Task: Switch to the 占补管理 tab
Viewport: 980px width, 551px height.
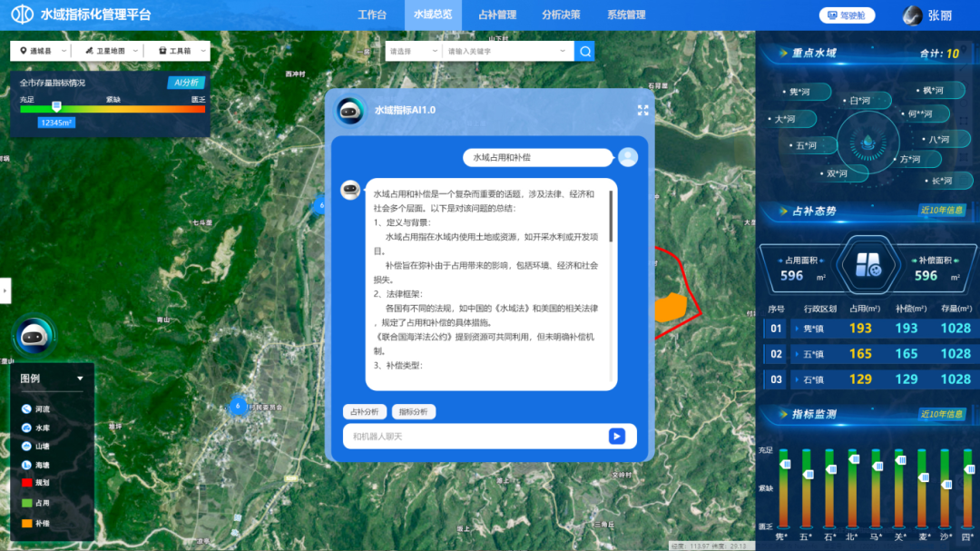Action: click(x=496, y=15)
